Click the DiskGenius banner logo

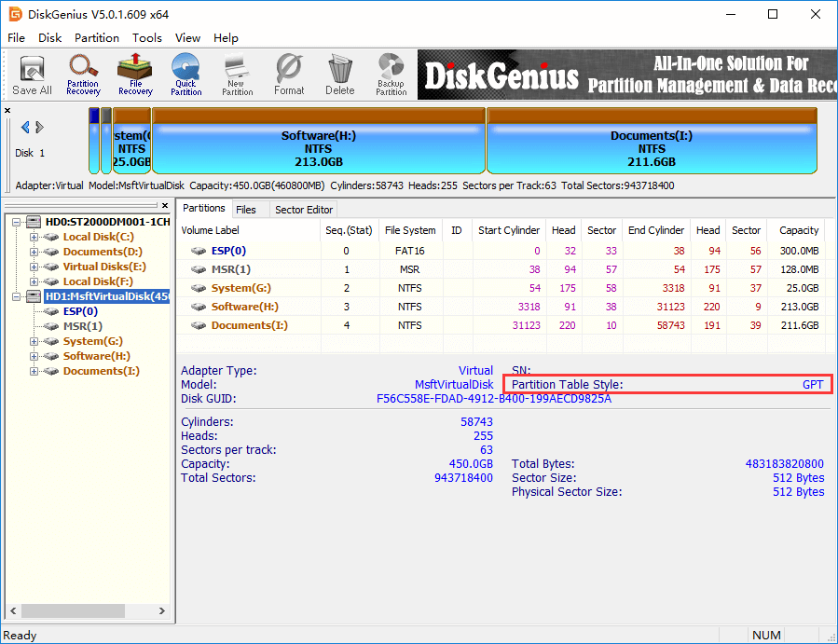pos(501,75)
